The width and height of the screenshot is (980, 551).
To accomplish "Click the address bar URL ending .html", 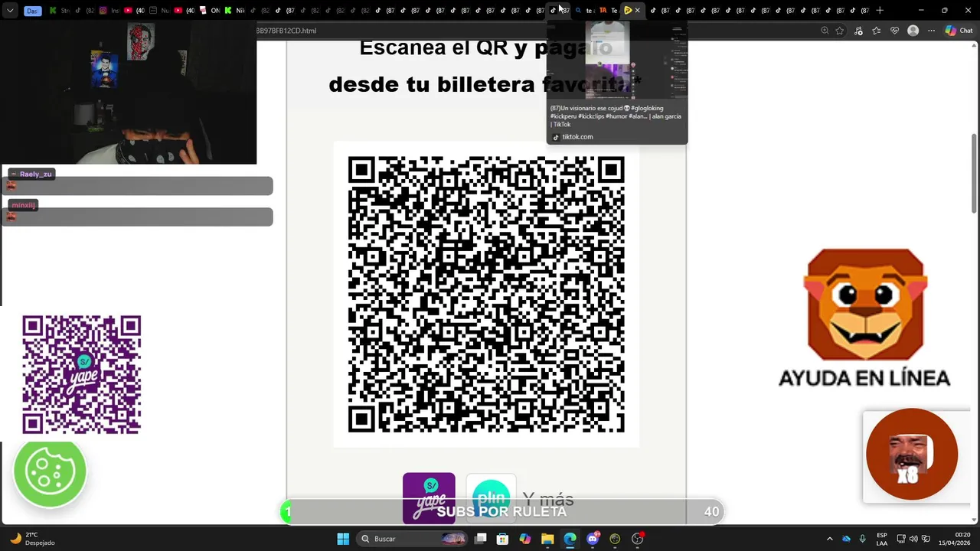I will (x=286, y=31).
